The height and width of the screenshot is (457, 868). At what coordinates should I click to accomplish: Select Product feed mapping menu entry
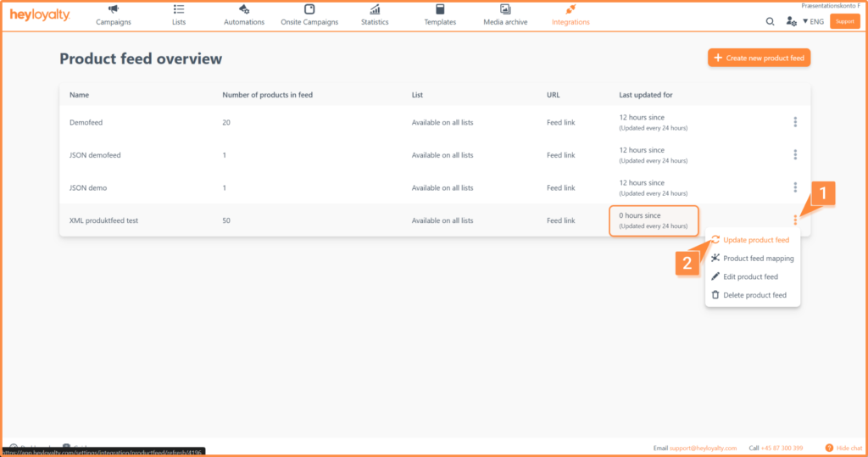pyautogui.click(x=758, y=259)
